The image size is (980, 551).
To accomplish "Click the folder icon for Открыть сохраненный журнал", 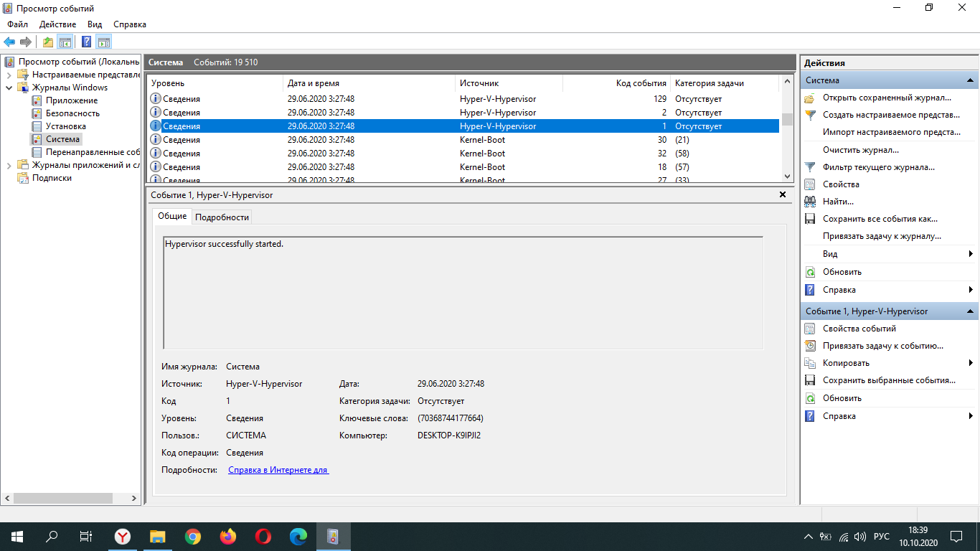I will [x=810, y=98].
